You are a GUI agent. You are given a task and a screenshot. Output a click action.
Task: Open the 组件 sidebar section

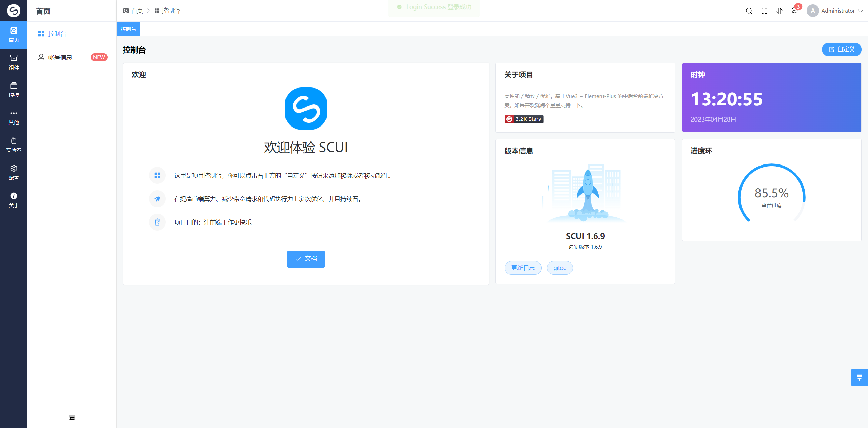click(x=14, y=62)
